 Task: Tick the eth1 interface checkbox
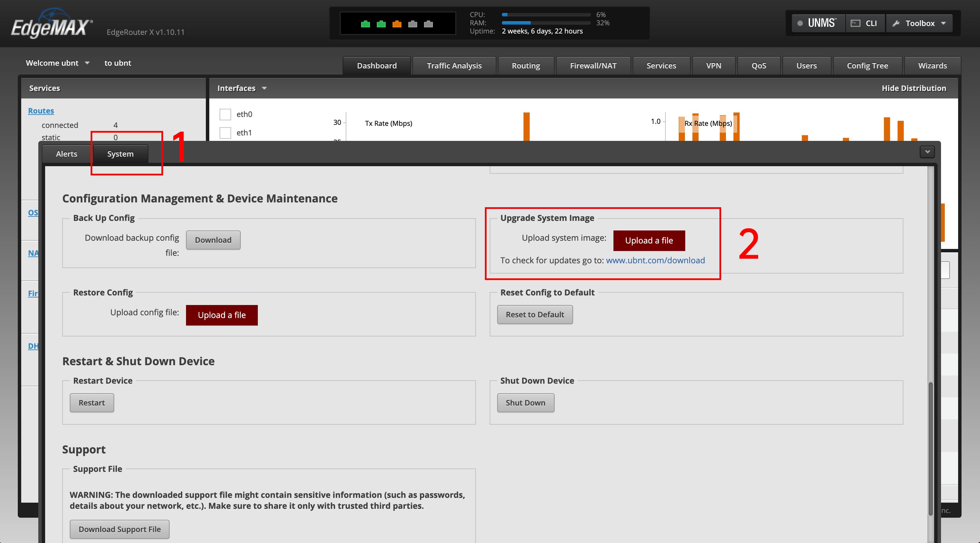[225, 133]
